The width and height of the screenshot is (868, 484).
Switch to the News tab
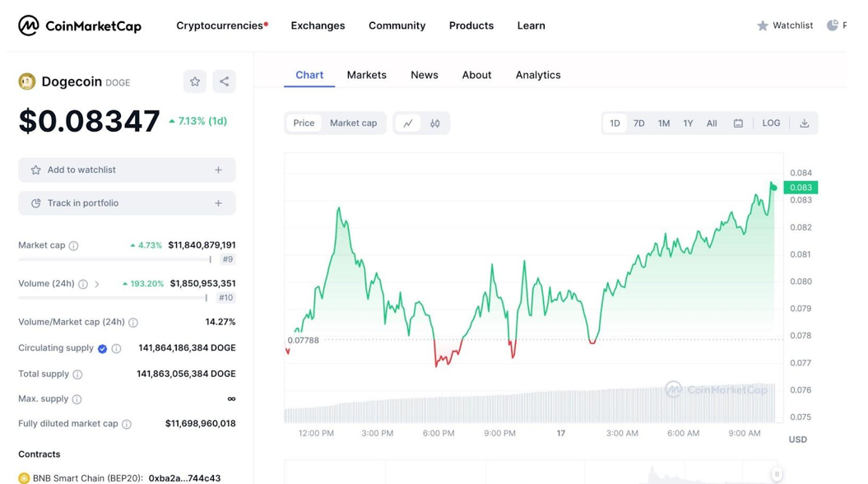tap(425, 75)
